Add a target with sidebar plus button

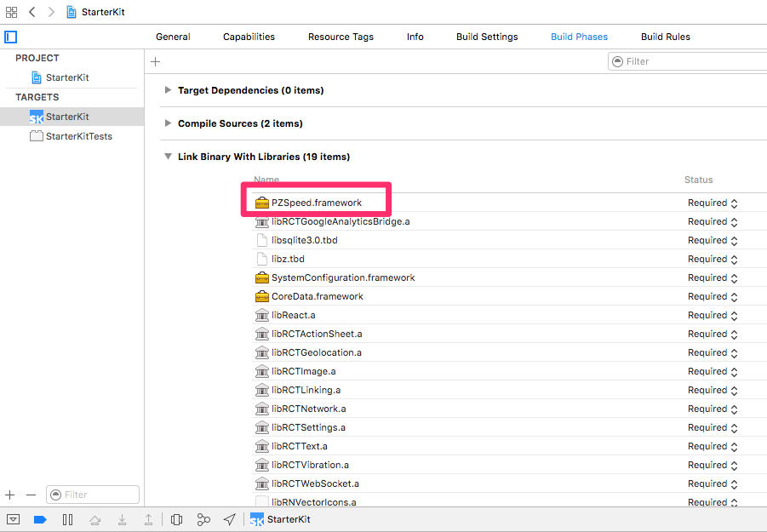point(9,495)
